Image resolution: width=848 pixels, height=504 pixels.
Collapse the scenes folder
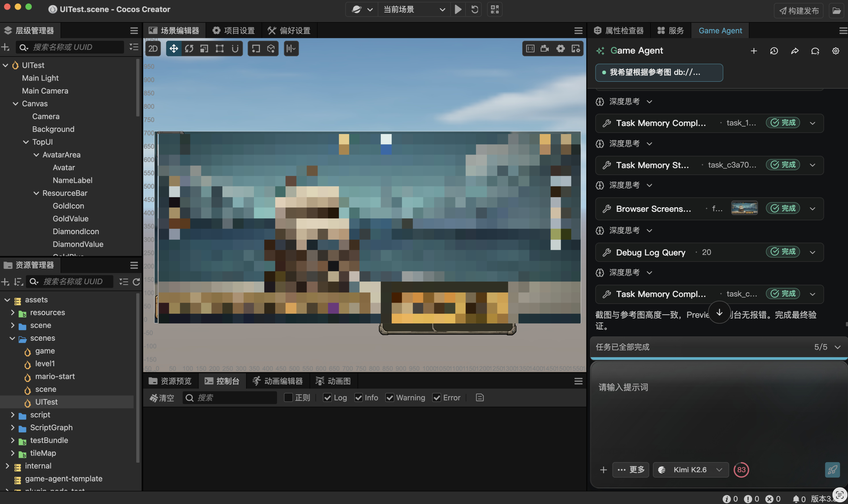point(13,338)
